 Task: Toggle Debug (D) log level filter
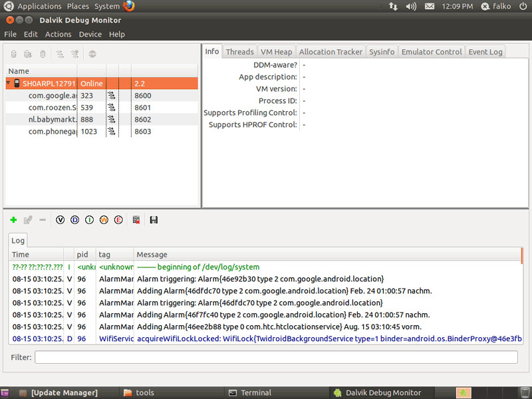pos(74,220)
